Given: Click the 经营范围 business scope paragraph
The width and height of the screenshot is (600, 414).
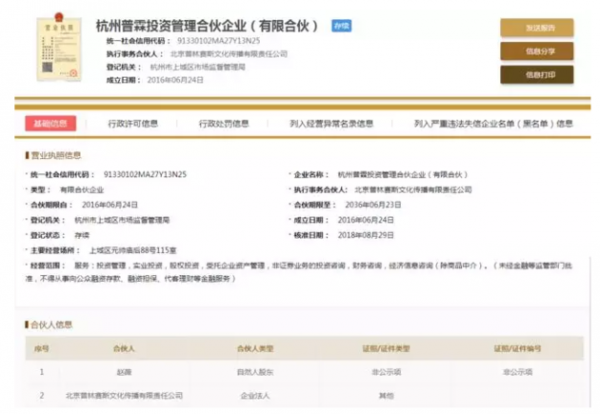Looking at the screenshot, I should point(298,272).
